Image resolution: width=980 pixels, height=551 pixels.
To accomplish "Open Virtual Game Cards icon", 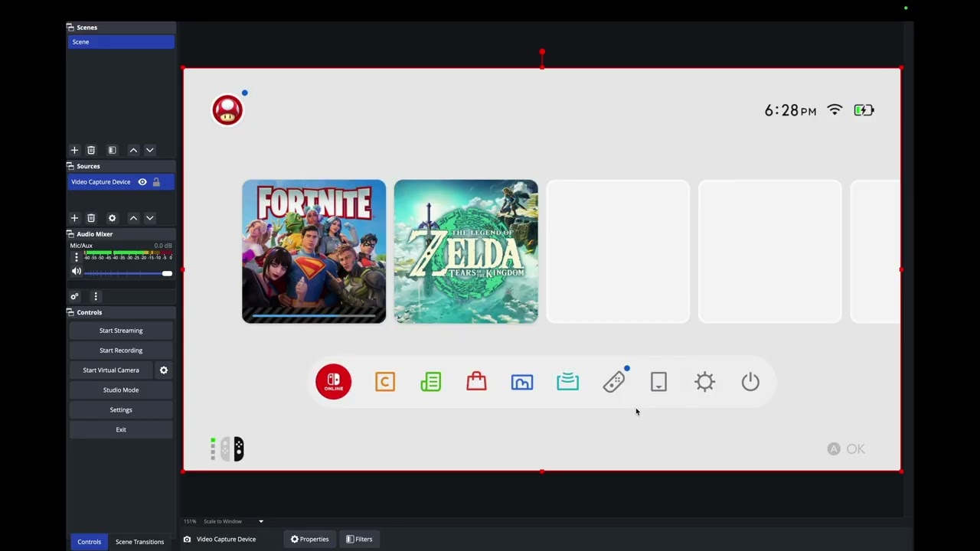I will pos(659,382).
